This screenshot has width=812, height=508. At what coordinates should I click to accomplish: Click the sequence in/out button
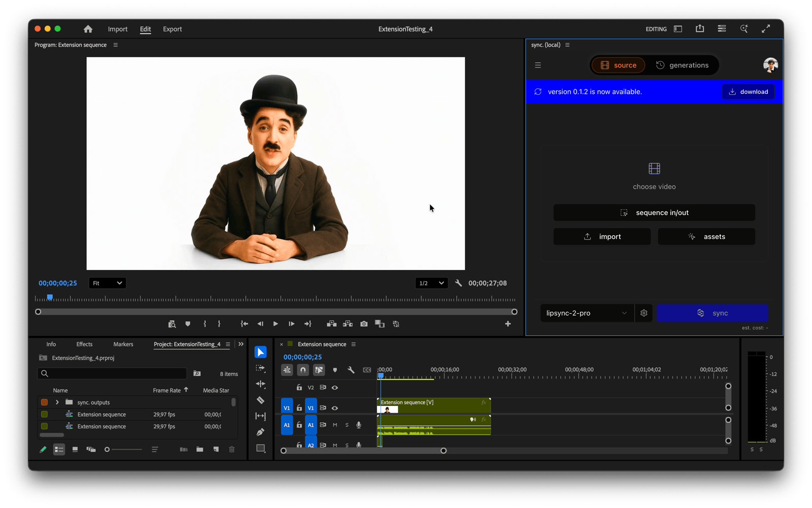pyautogui.click(x=654, y=213)
